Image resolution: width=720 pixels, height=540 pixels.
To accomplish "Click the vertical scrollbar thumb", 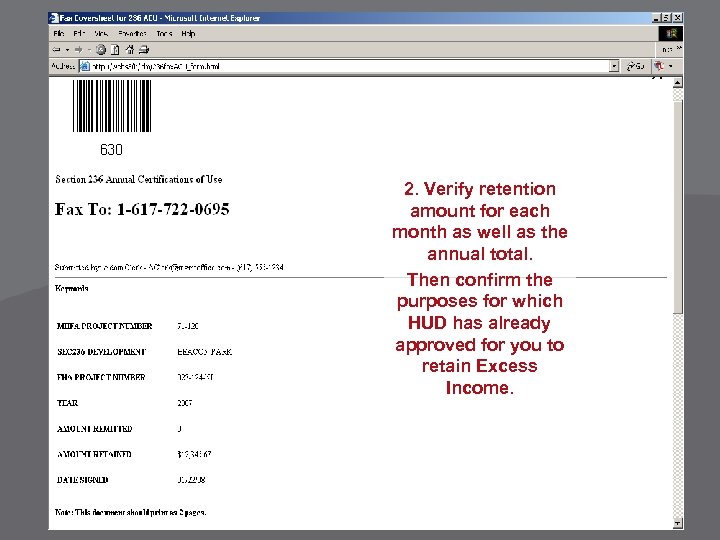I will point(677,207).
